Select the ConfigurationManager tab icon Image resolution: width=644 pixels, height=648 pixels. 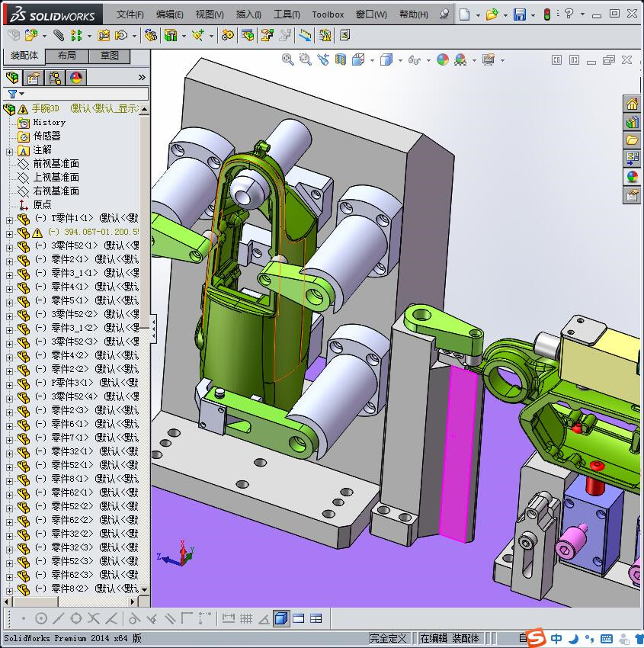[55, 78]
